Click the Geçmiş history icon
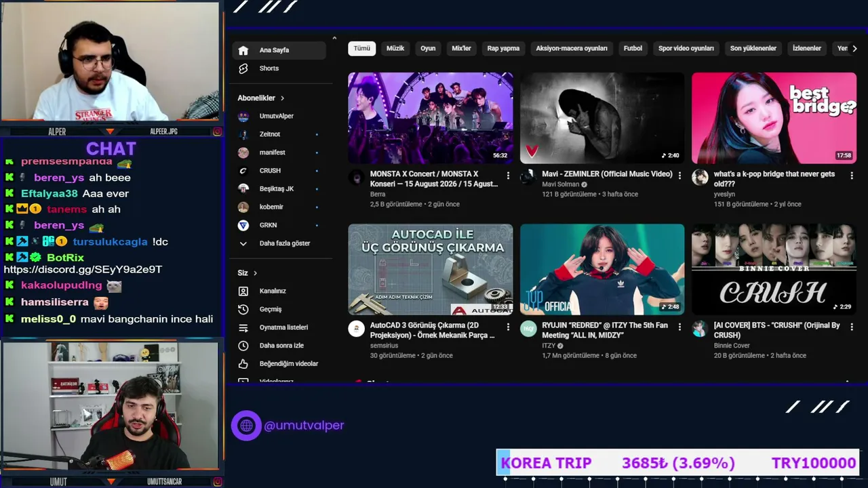The width and height of the screenshot is (868, 488). click(243, 309)
